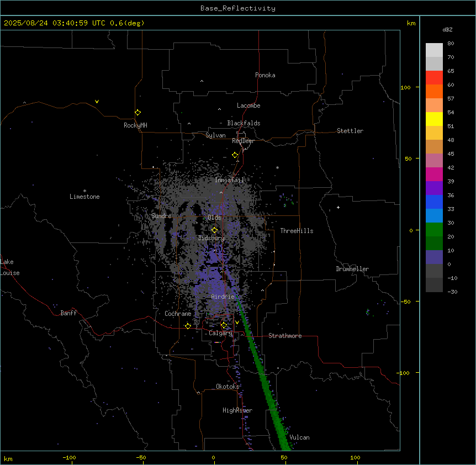
Task: Click the white asterisk marker above Limestone
Action: pyautogui.click(x=84, y=191)
